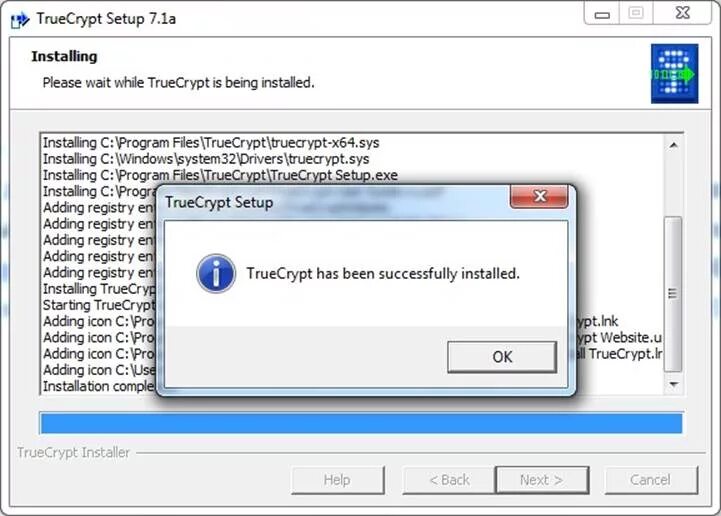Select the system32 Drivers truecrypt.sys line
The image size is (721, 516).
point(206,159)
